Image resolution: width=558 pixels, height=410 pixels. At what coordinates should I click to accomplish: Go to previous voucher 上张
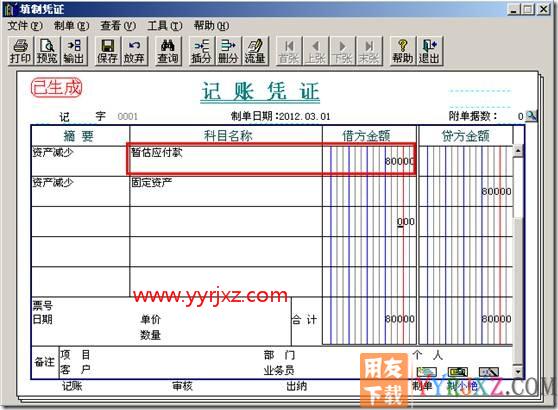(x=315, y=51)
